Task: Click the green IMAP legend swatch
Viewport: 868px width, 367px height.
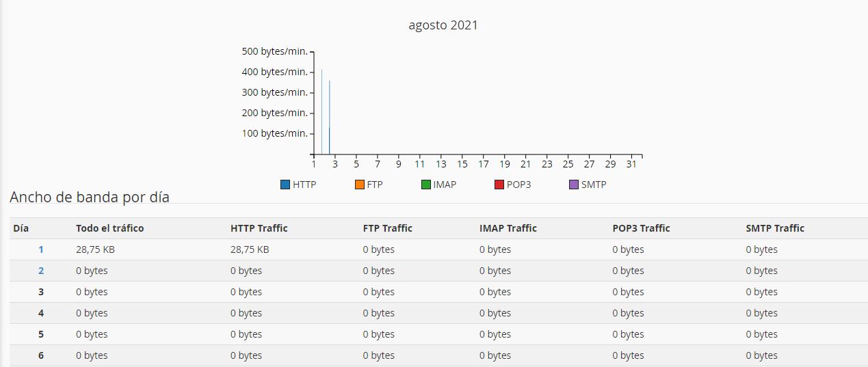Action: (425, 185)
